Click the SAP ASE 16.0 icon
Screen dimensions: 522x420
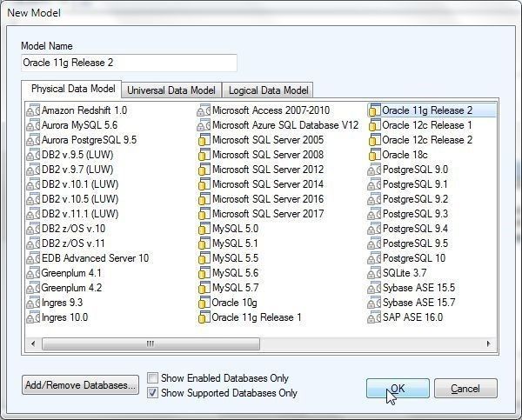click(374, 317)
